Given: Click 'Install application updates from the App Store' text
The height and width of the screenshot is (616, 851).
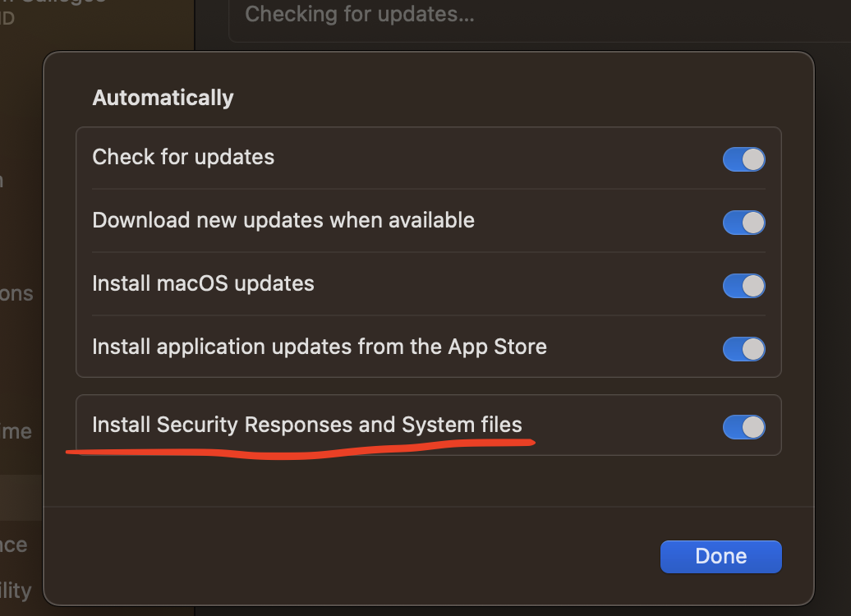Looking at the screenshot, I should (320, 347).
